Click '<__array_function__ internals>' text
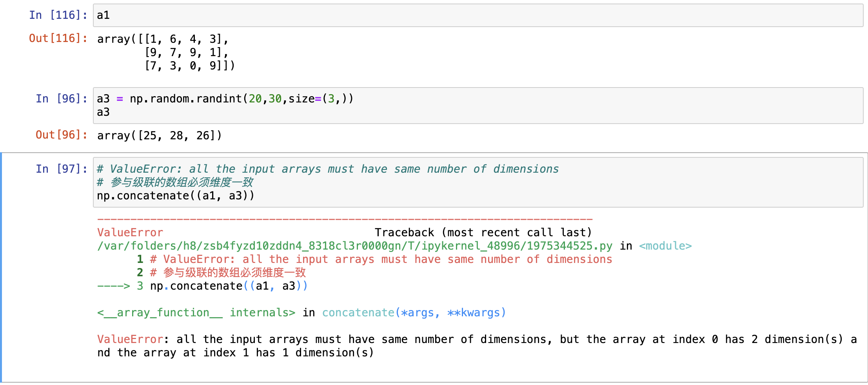The image size is (868, 385). click(x=196, y=312)
